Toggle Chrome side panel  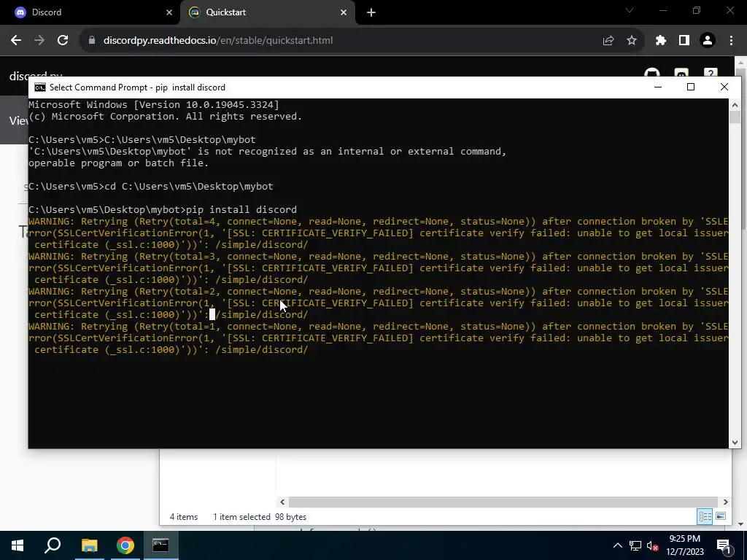[x=684, y=41]
